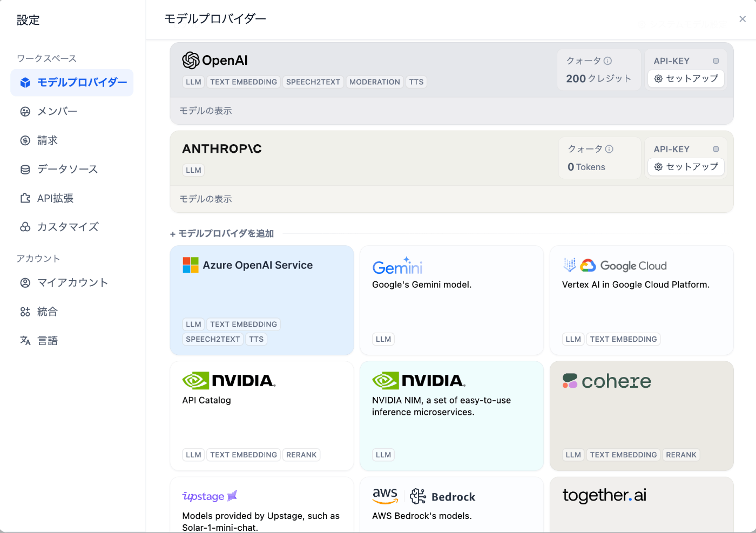Click the OpenAI MODERATION tag

tap(375, 82)
